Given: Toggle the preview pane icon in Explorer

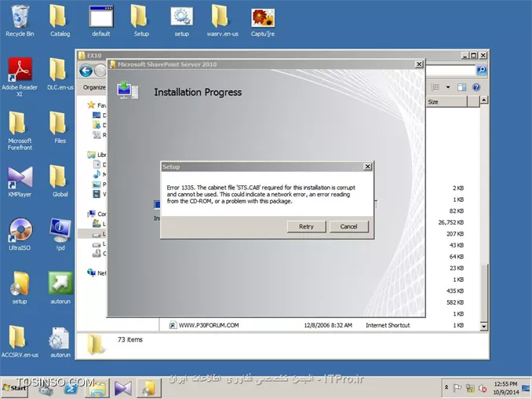Looking at the screenshot, I should (x=461, y=88).
